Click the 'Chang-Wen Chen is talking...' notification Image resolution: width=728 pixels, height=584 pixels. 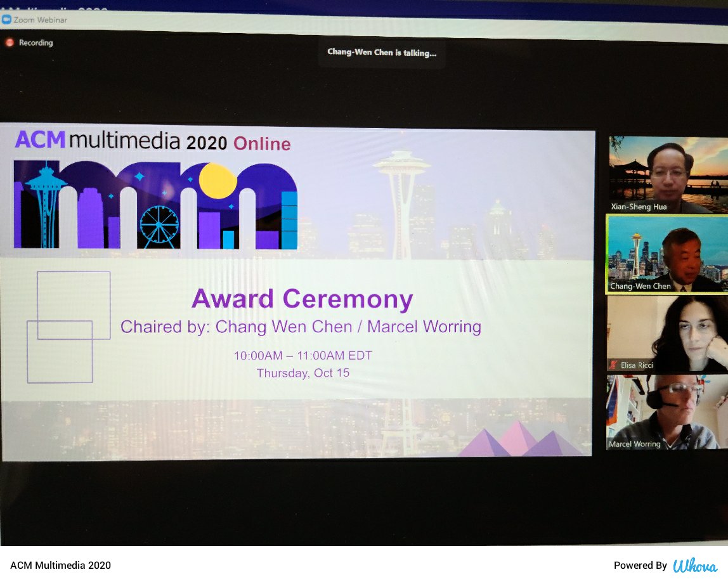point(382,53)
